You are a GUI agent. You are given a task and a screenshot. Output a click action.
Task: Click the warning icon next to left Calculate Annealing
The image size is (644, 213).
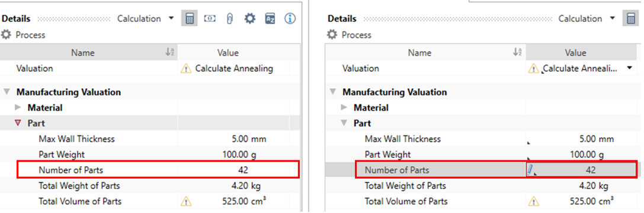pyautogui.click(x=186, y=69)
